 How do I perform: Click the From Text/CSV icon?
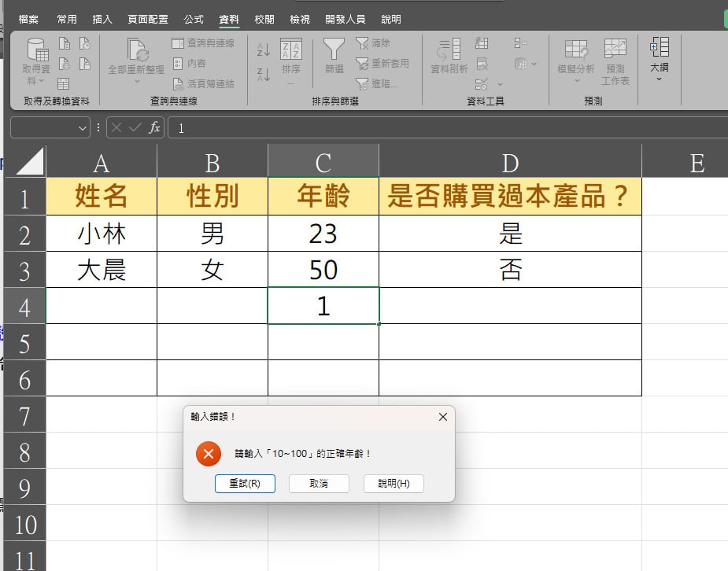click(64, 43)
